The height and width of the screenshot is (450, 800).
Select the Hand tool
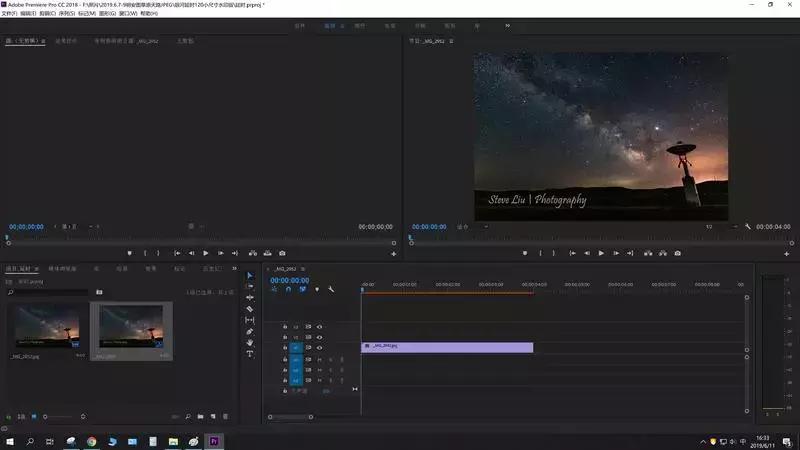[x=250, y=343]
